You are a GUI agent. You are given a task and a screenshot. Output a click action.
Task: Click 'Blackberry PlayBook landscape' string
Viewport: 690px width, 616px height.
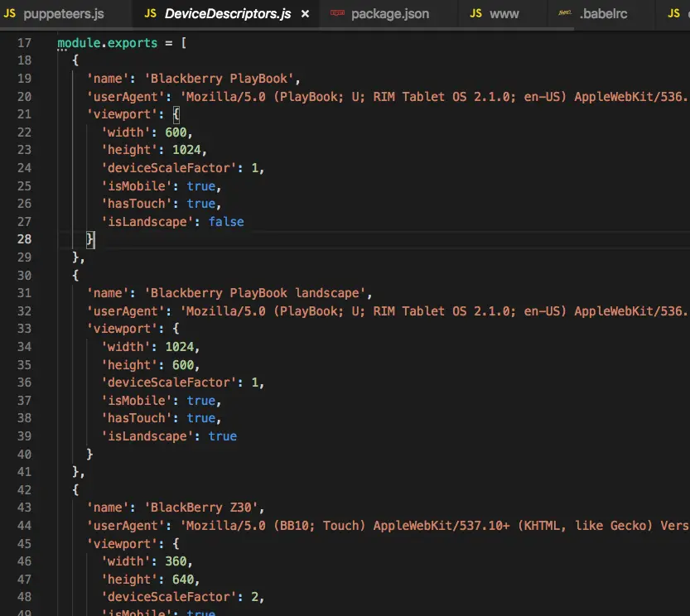[255, 292]
